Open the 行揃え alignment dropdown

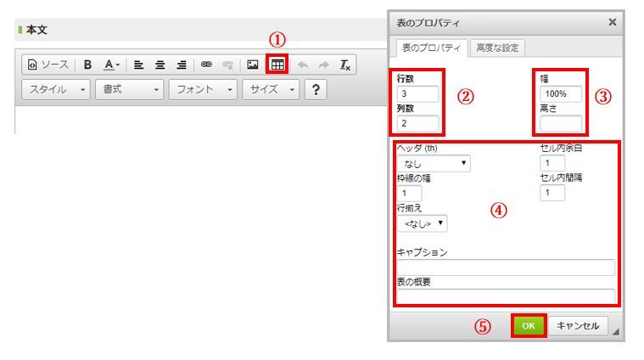point(423,223)
